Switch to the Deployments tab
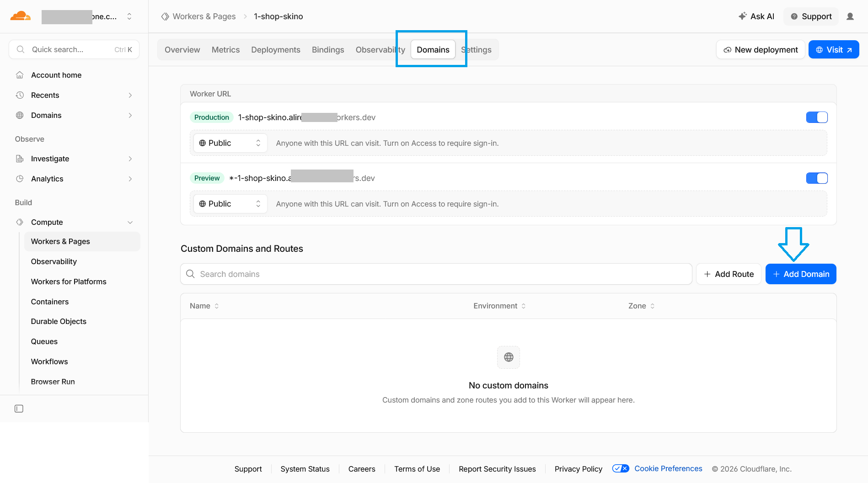The image size is (868, 483). (276, 50)
